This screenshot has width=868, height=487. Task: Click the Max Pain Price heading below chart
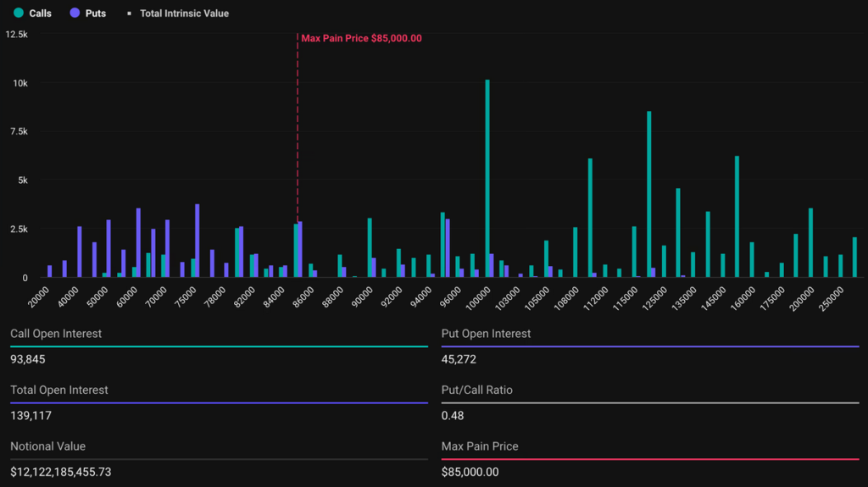tap(480, 445)
